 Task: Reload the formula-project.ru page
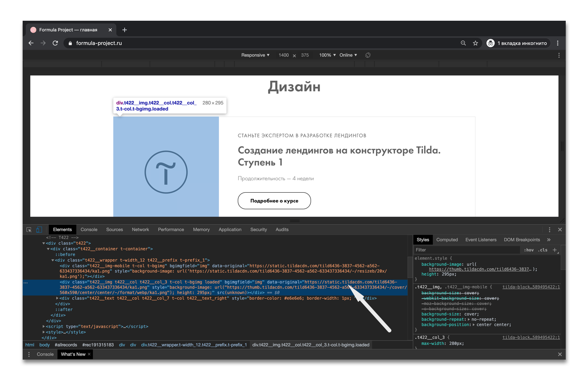(x=55, y=43)
